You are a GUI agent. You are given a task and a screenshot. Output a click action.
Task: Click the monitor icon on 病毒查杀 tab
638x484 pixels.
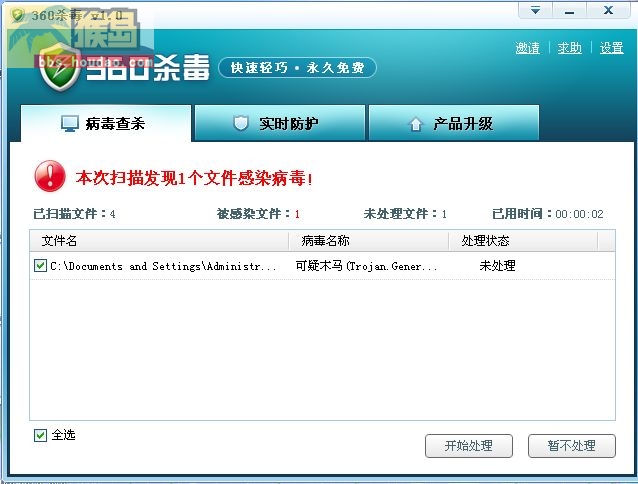tap(70, 124)
